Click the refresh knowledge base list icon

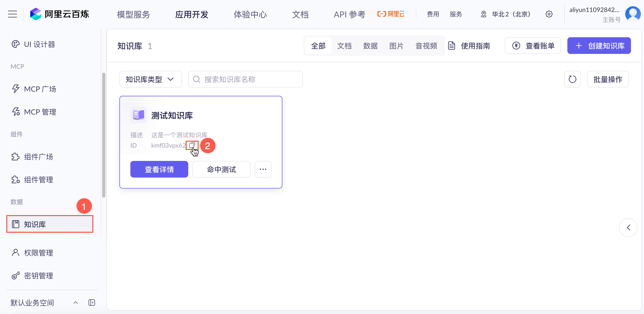(x=572, y=79)
